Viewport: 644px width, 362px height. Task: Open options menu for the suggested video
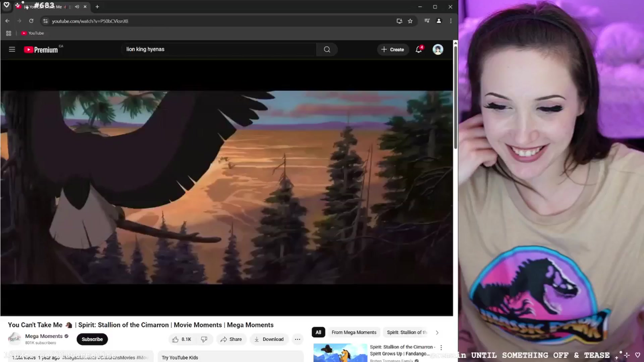[x=441, y=348]
